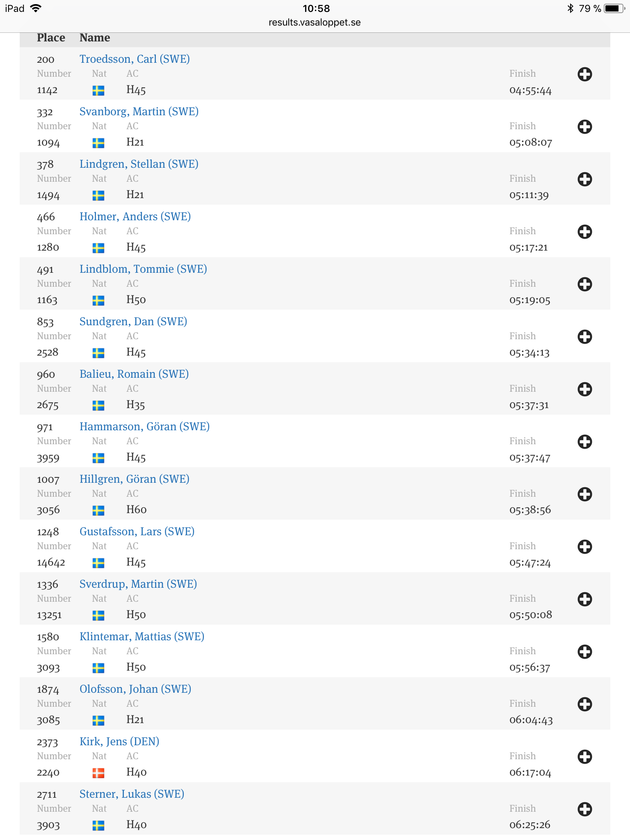Click plus icon on Balieu, Romain row
The width and height of the screenshot is (630, 840).
(584, 389)
